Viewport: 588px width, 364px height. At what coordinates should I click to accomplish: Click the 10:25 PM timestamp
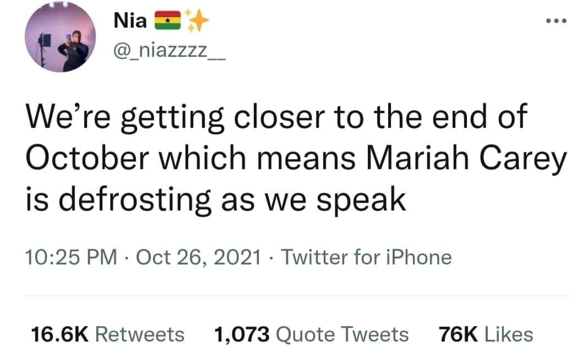pyautogui.click(x=72, y=257)
